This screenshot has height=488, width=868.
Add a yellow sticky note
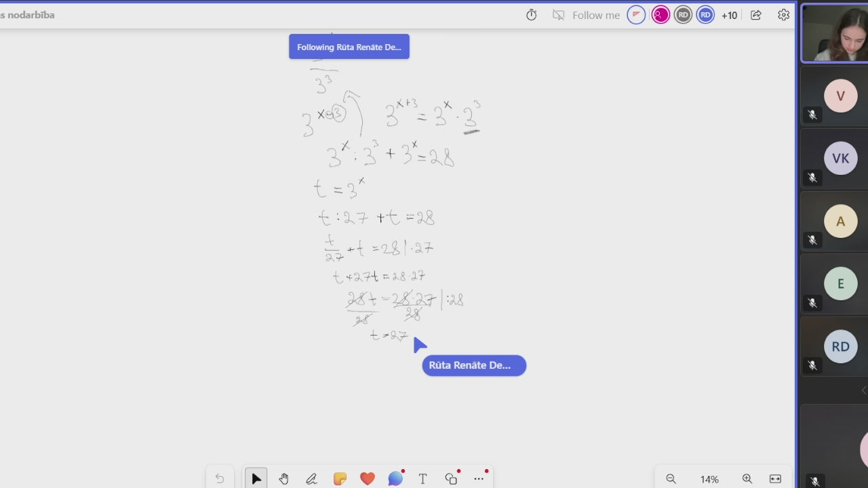pos(340,479)
